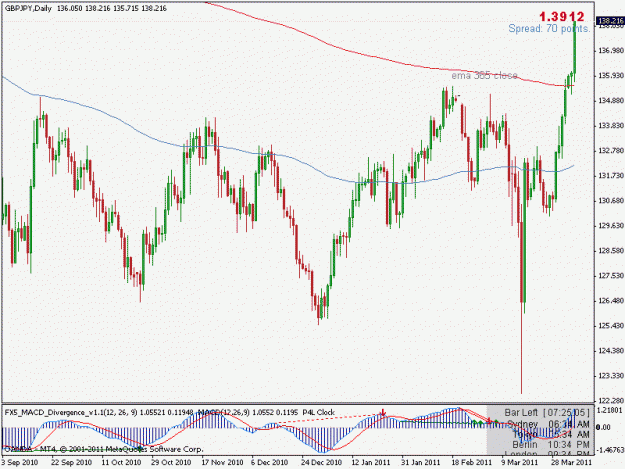The image size is (625, 469).
Task: Click price axis label 136.980
Action: pos(611,50)
